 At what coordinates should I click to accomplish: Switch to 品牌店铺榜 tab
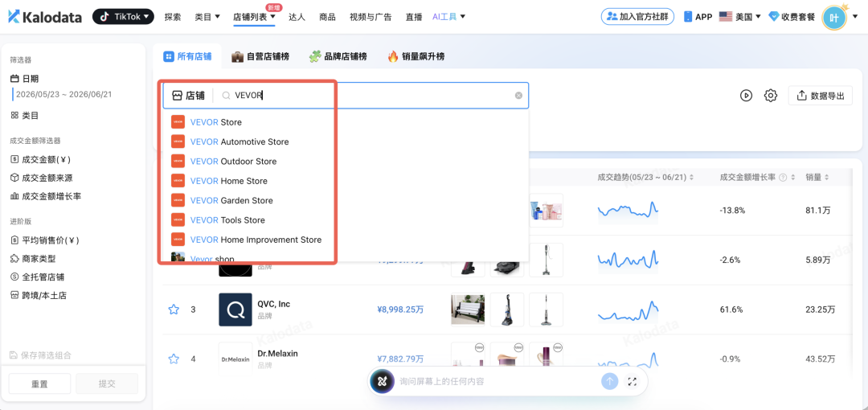[x=338, y=56]
